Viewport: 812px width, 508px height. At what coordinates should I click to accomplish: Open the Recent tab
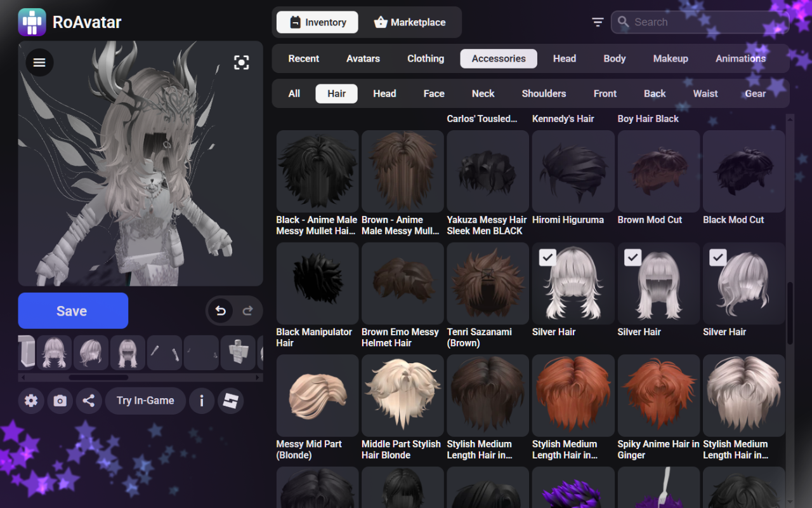click(304, 58)
